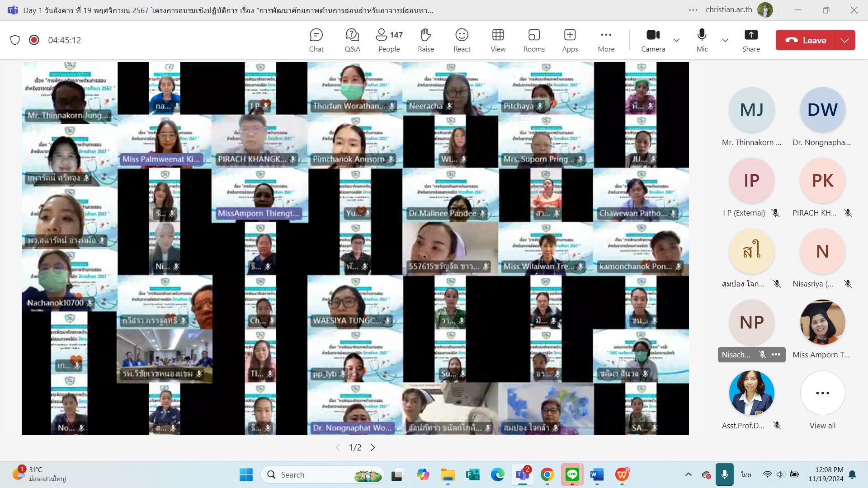Viewport: 868px width, 488px height.
Task: Click View all participants
Action: click(x=822, y=394)
